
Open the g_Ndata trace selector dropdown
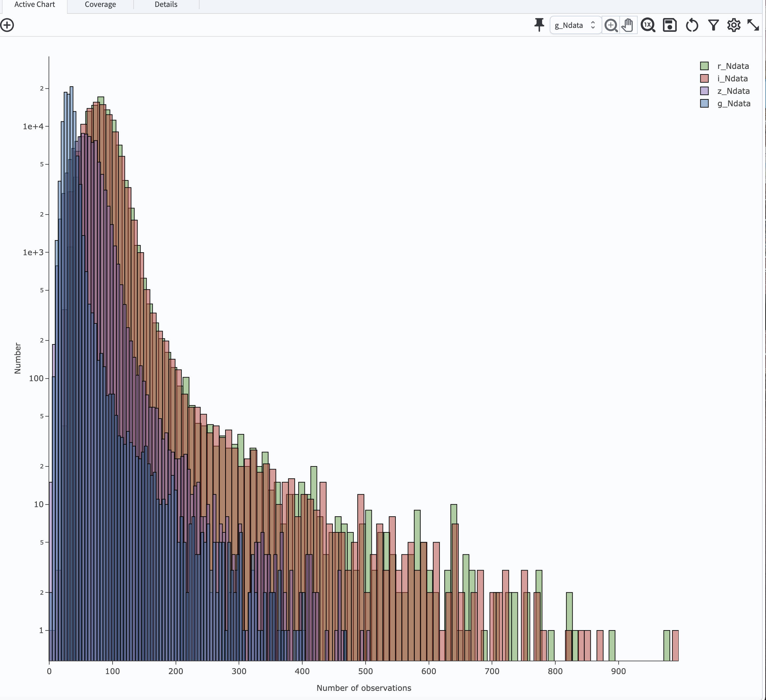575,25
